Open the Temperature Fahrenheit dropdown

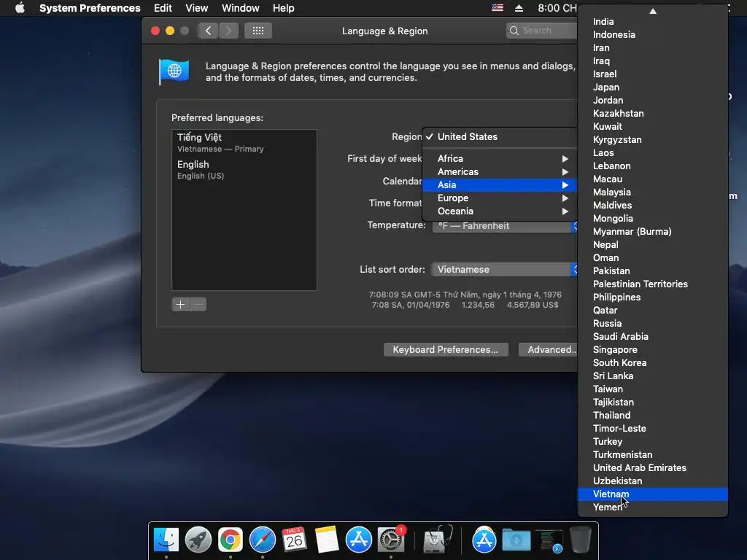(505, 226)
